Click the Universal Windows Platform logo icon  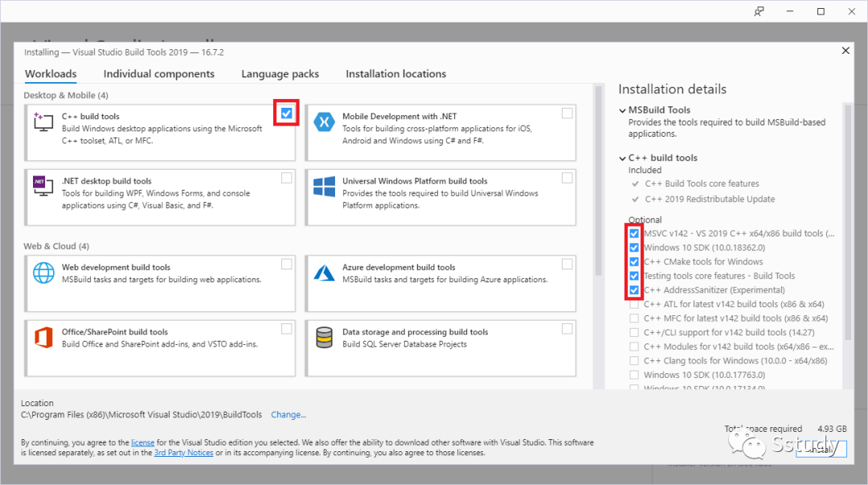point(324,187)
